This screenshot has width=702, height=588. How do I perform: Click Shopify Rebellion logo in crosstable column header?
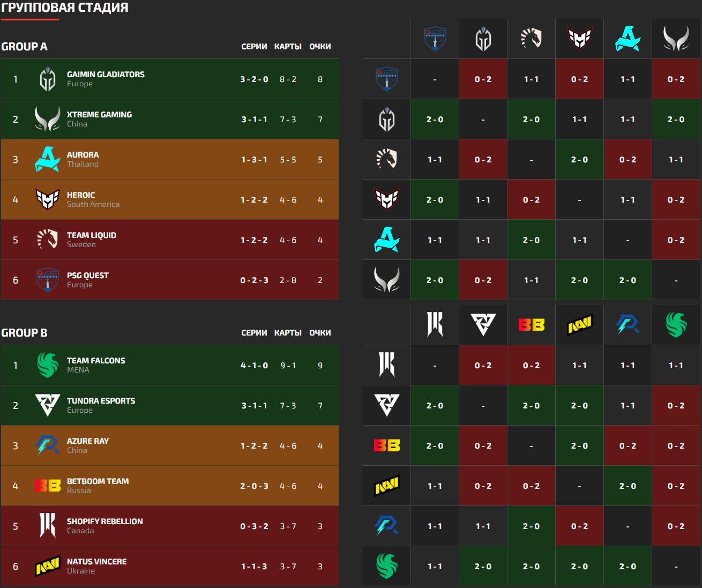click(435, 325)
